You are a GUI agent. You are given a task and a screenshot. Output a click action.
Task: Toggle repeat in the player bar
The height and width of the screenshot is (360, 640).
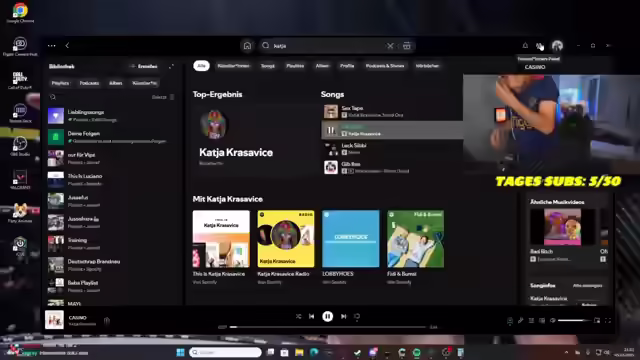click(x=357, y=316)
